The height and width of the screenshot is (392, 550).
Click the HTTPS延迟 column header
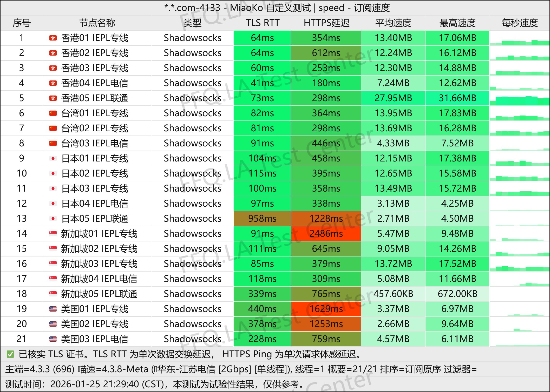(326, 23)
